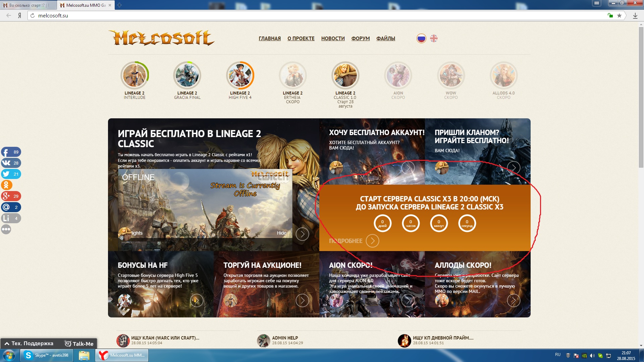The height and width of the screenshot is (362, 644).
Task: Click arrow on Аллоды скоро card
Action: click(514, 300)
